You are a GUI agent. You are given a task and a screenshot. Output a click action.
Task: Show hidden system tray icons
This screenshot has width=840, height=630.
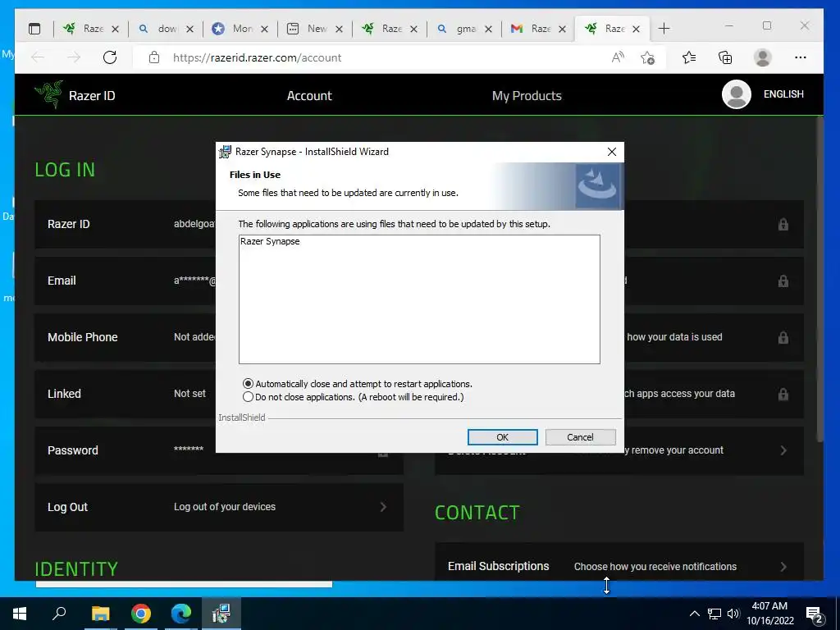click(694, 614)
